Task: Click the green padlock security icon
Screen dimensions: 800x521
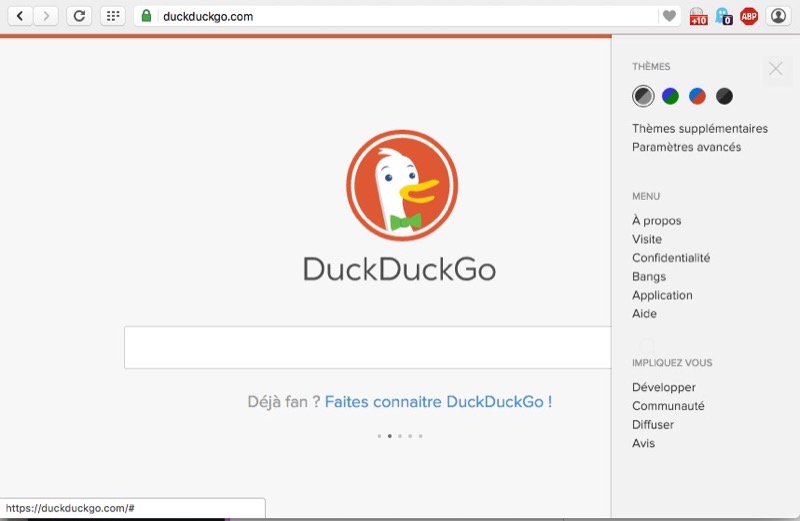Action: pyautogui.click(x=147, y=16)
